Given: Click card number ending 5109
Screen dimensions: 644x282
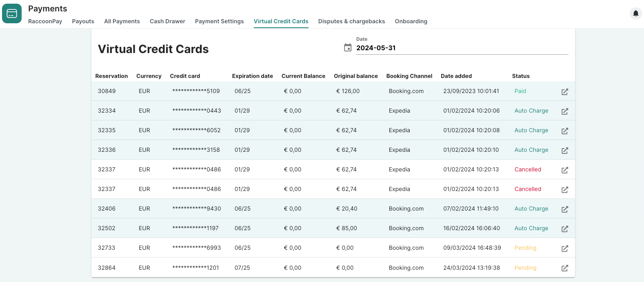Looking at the screenshot, I should click(x=196, y=91).
